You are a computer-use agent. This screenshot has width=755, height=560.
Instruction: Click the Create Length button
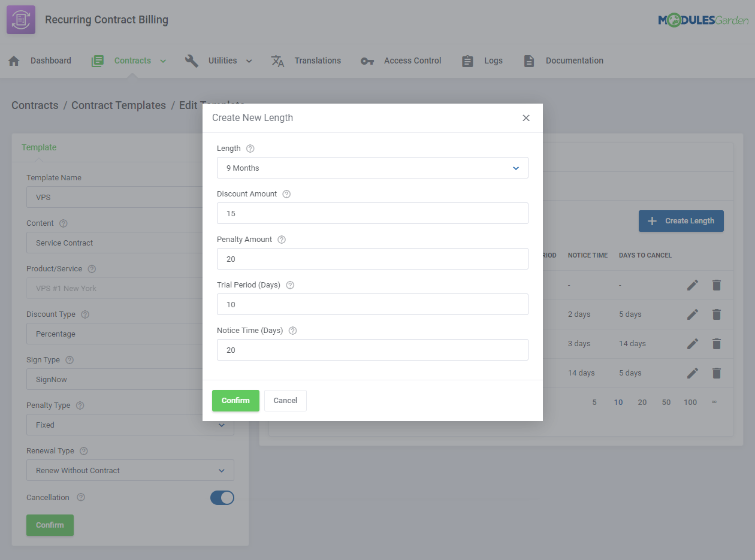(681, 220)
